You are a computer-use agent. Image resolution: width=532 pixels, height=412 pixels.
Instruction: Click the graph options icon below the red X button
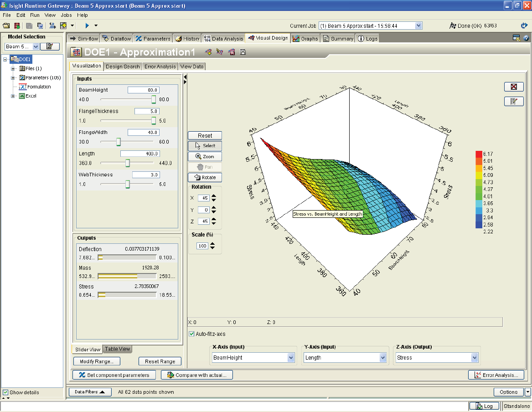point(514,101)
